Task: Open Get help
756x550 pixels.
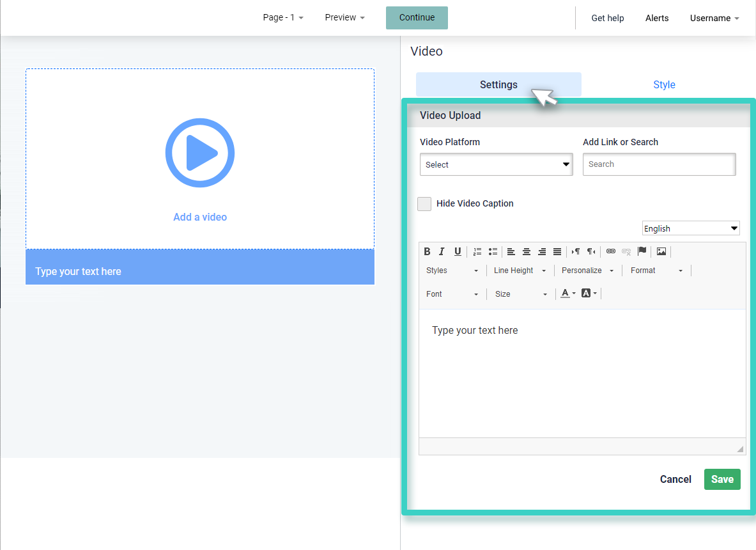Action: (x=608, y=19)
